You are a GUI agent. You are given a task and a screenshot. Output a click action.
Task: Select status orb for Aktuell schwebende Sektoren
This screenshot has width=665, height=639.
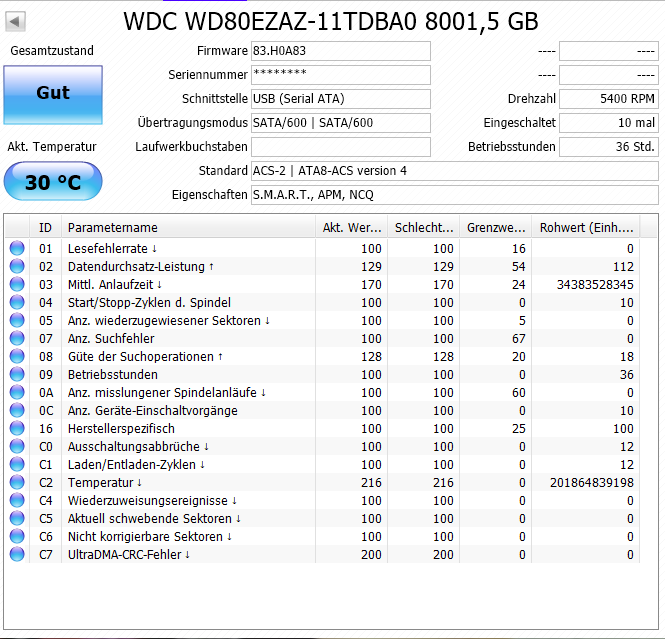[x=17, y=519]
